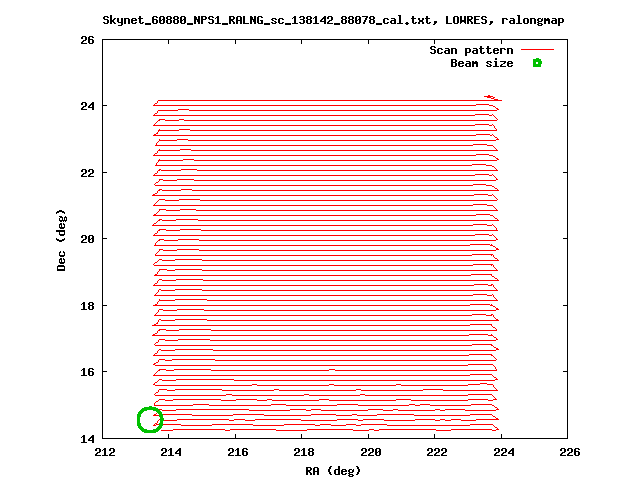The height and width of the screenshot is (480, 640).
Task: Click the x-axis tick label 220
Action: 371,452
